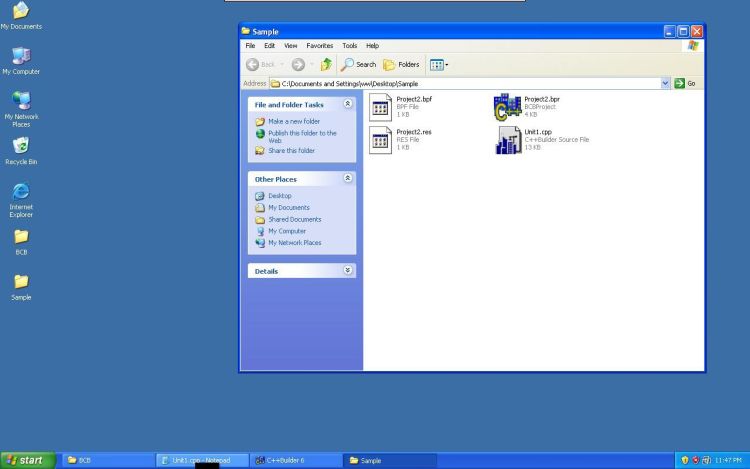The image size is (750, 469).
Task: Click the Forward navigation arrow
Action: coord(298,64)
